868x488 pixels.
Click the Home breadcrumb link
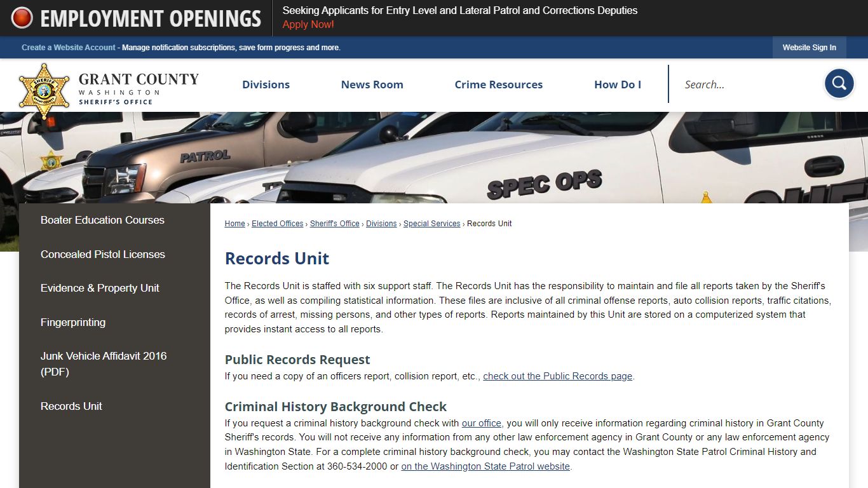pyautogui.click(x=234, y=224)
